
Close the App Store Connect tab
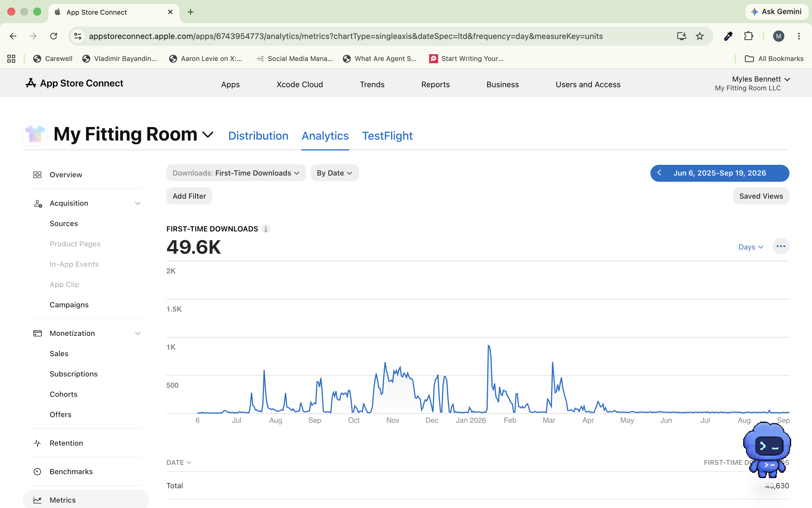click(171, 12)
